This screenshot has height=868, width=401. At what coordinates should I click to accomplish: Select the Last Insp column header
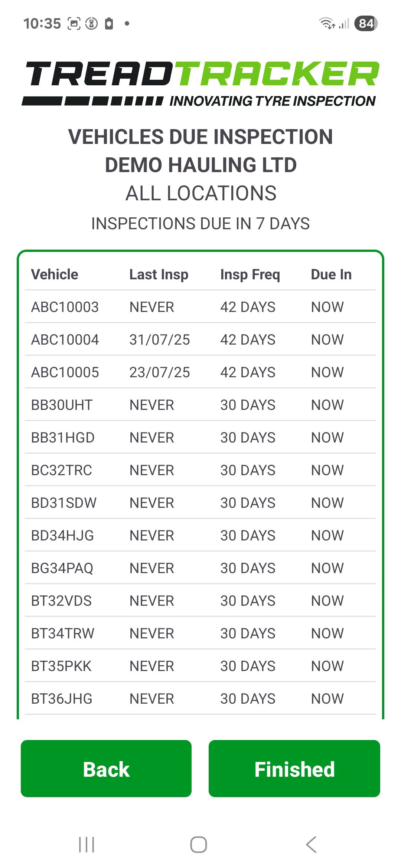[159, 274]
